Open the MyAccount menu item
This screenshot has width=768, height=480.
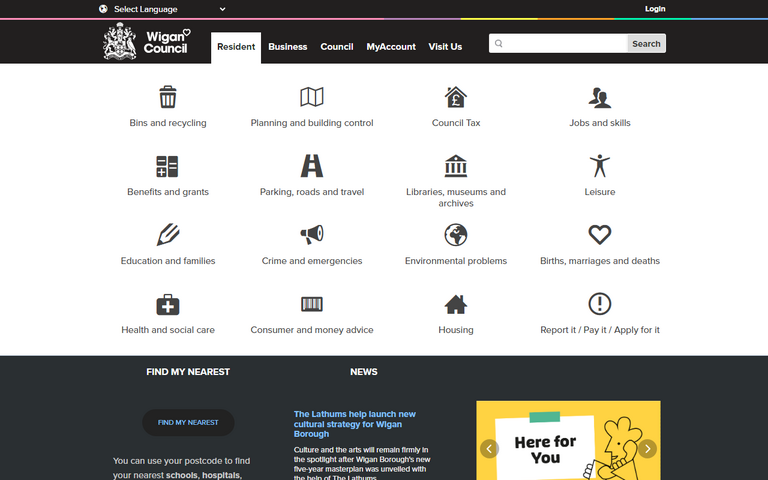(x=391, y=47)
